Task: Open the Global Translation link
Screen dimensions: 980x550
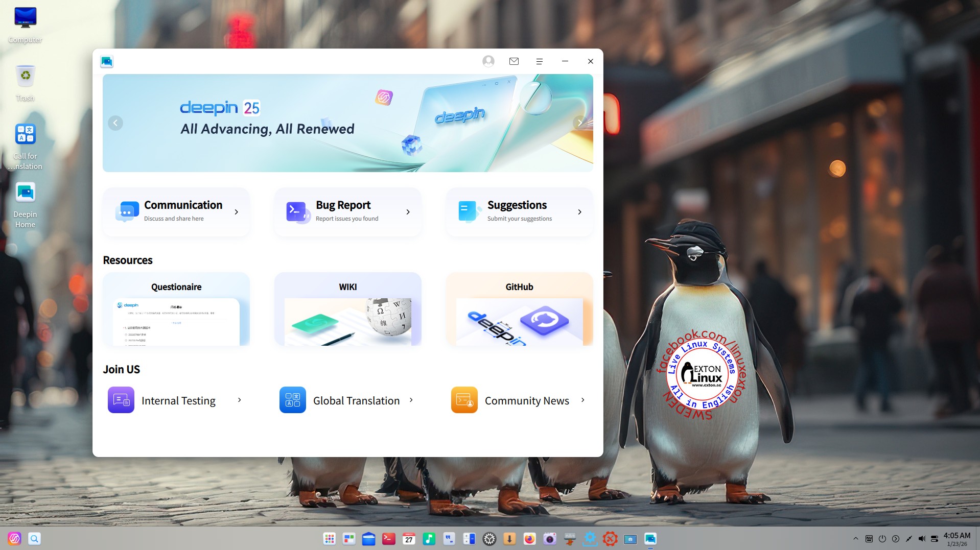Action: click(x=356, y=401)
